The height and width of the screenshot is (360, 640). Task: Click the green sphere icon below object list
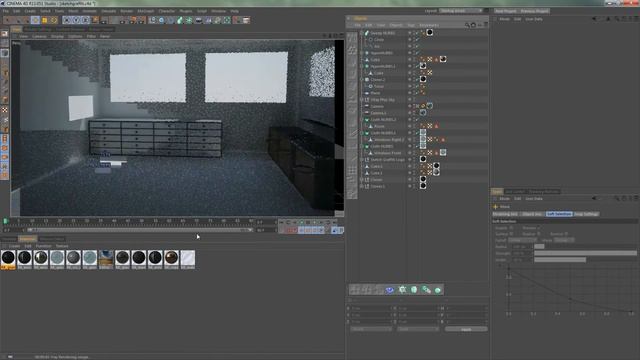(438, 290)
